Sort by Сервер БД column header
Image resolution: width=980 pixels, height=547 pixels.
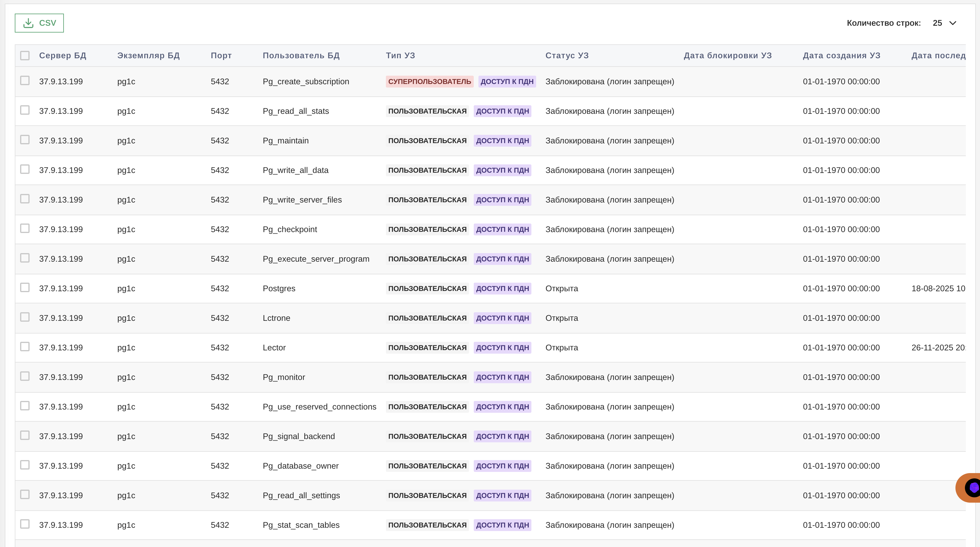click(63, 56)
